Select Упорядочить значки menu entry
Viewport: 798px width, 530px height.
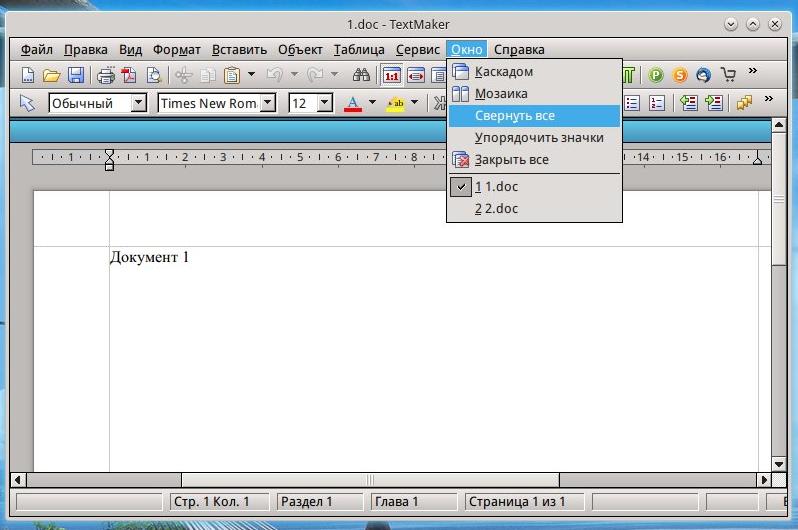pyautogui.click(x=534, y=137)
